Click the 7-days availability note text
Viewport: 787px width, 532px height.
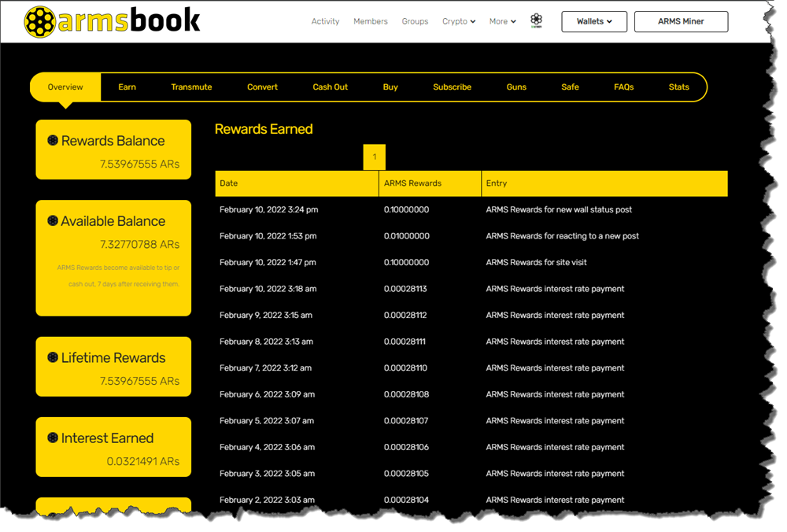(119, 276)
